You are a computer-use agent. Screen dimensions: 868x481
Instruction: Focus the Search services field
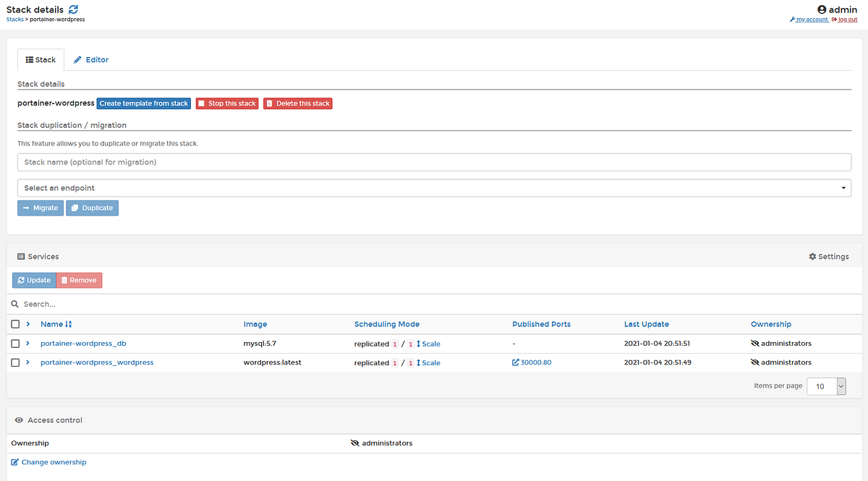coord(434,305)
